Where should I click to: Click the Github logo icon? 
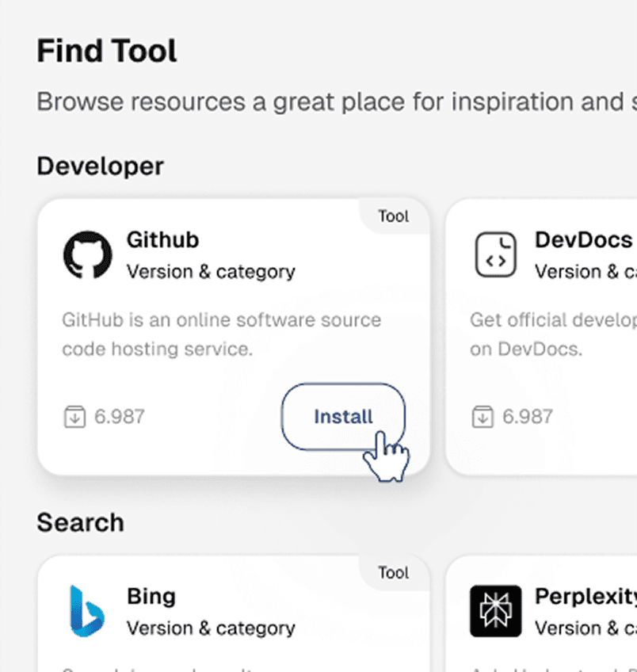pos(88,254)
